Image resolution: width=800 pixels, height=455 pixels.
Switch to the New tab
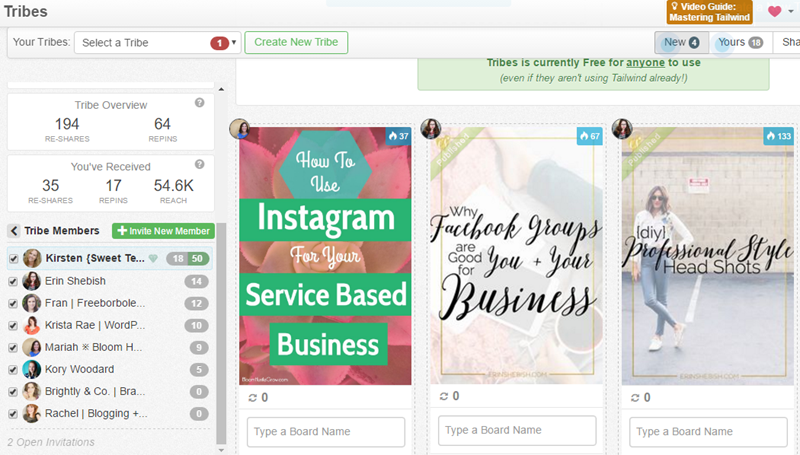click(x=681, y=42)
